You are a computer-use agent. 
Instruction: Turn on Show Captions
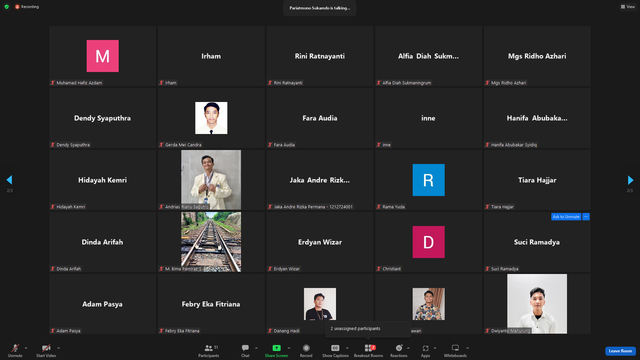[x=335, y=350]
